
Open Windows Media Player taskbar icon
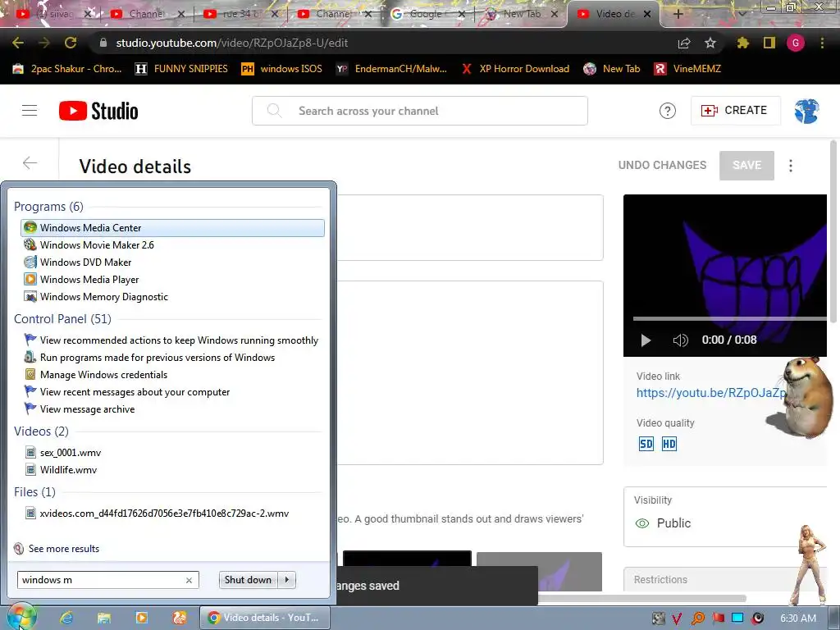[x=142, y=618]
